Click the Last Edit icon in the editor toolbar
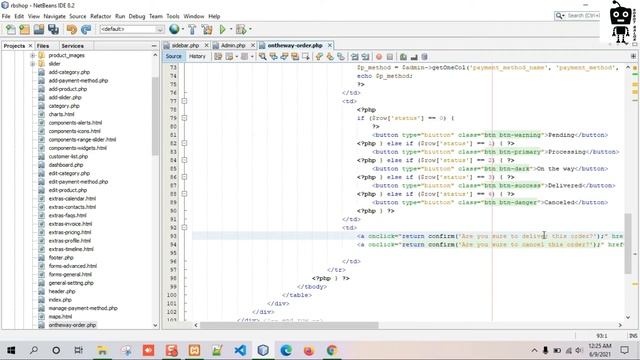 (x=218, y=57)
